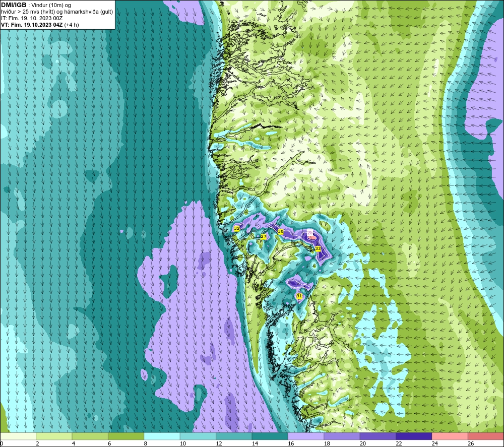
Task: Pick the violet 20–22 m/s swatch
Action: (378, 436)
